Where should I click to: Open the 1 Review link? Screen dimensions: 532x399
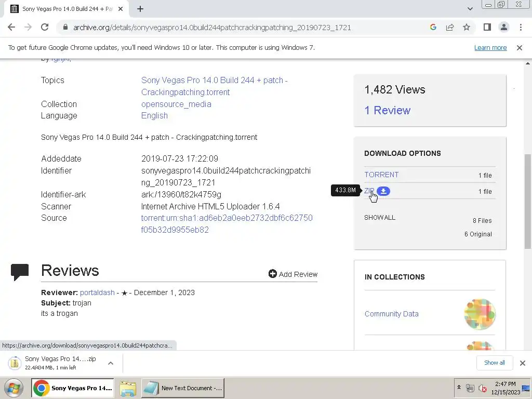387,110
